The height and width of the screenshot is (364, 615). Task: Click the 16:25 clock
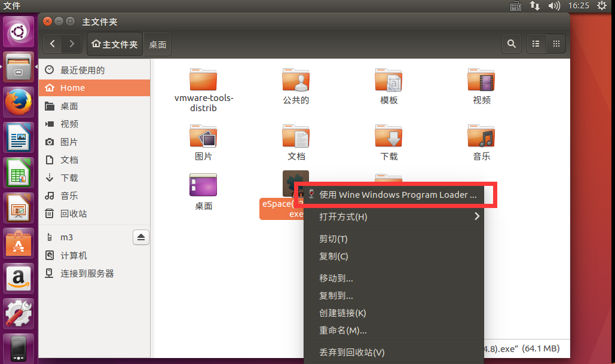tap(579, 5)
